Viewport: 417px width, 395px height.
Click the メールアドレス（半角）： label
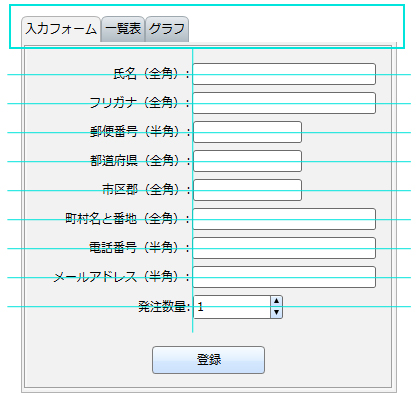[x=122, y=277]
